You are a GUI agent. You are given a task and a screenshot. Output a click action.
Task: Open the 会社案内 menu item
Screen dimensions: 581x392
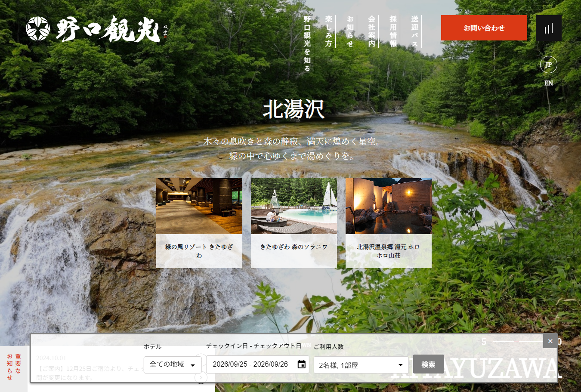pos(371,31)
